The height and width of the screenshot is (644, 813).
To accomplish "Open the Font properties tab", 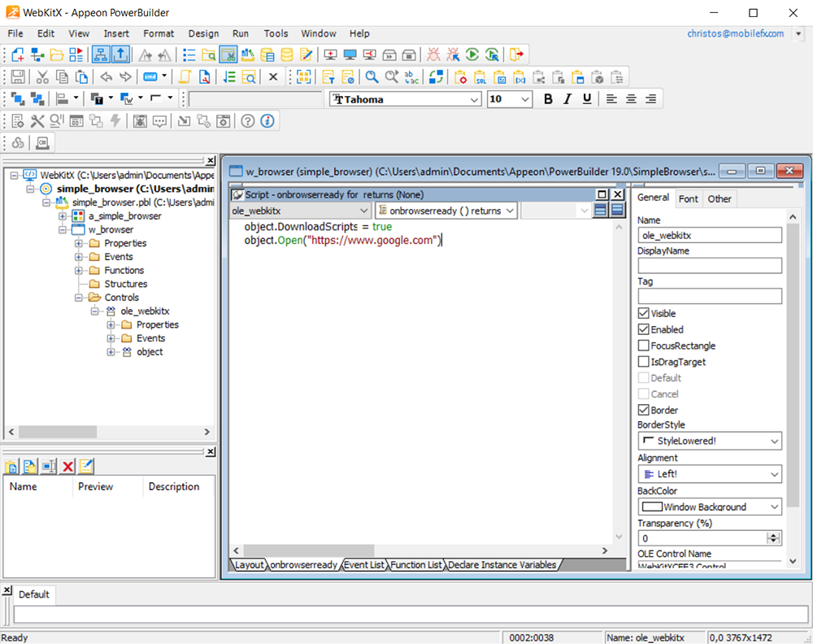I will tap(688, 199).
